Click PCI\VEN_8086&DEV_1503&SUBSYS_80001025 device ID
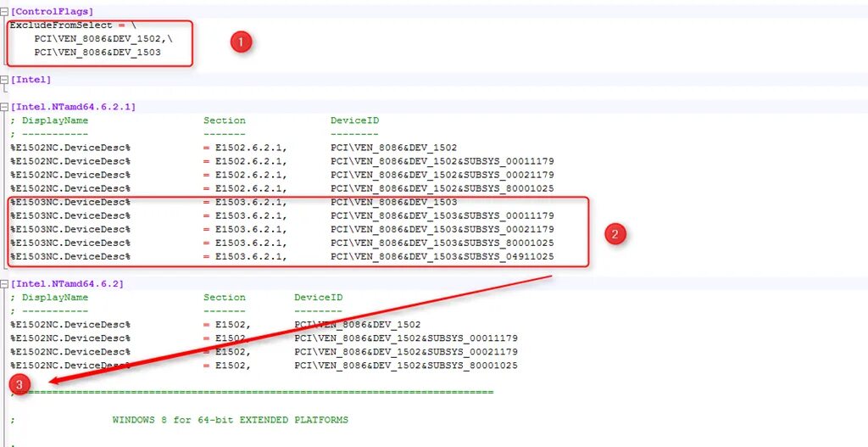Image resolution: width=868 pixels, height=447 pixels. tap(442, 243)
